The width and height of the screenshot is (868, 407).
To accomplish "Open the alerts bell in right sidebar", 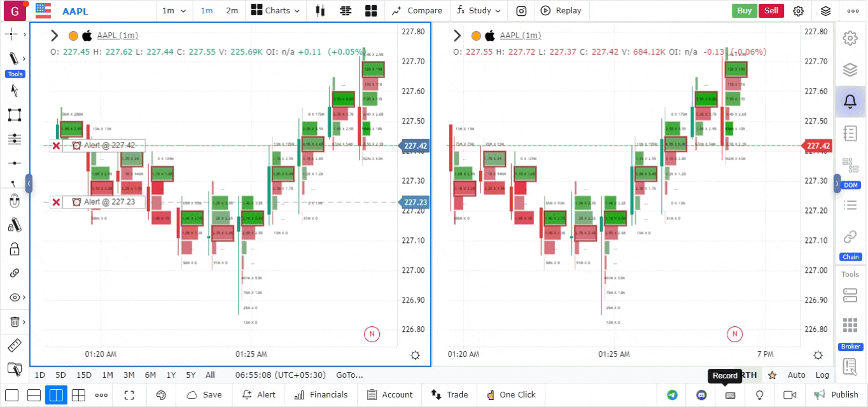I will [850, 101].
